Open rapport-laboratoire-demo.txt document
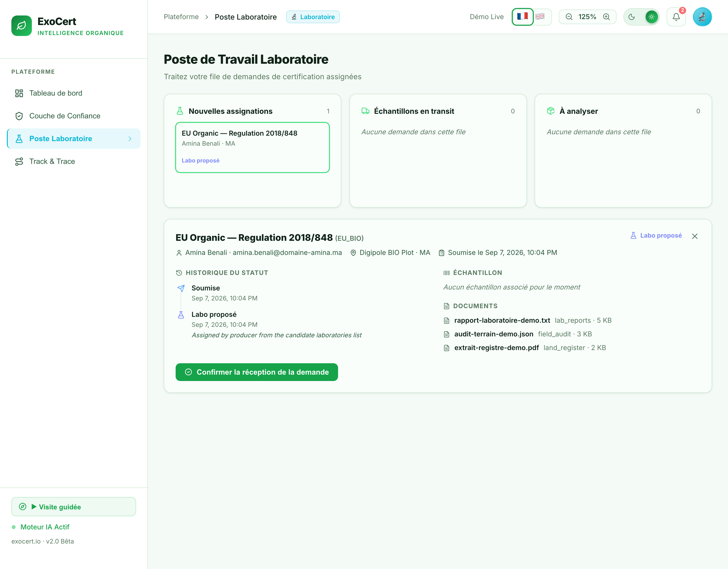Screen dimensions: 728x569 (502, 320)
